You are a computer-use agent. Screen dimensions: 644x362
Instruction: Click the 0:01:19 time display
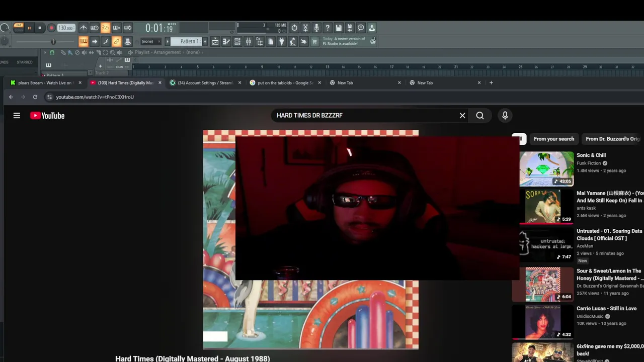coord(159,28)
